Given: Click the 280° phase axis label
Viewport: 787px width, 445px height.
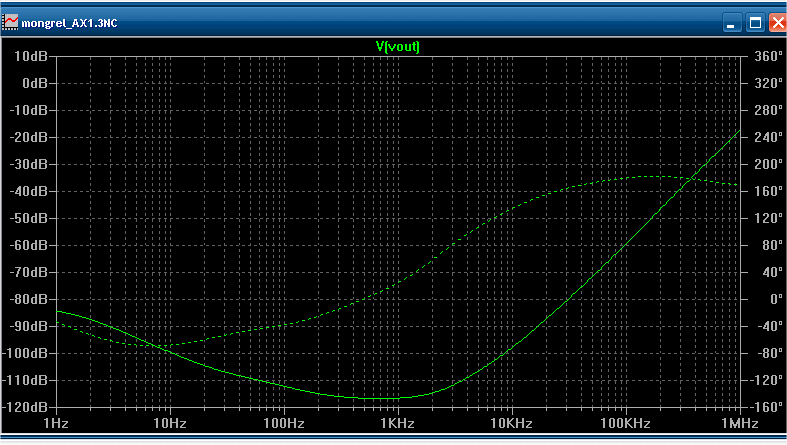Looking at the screenshot, I should 768,110.
